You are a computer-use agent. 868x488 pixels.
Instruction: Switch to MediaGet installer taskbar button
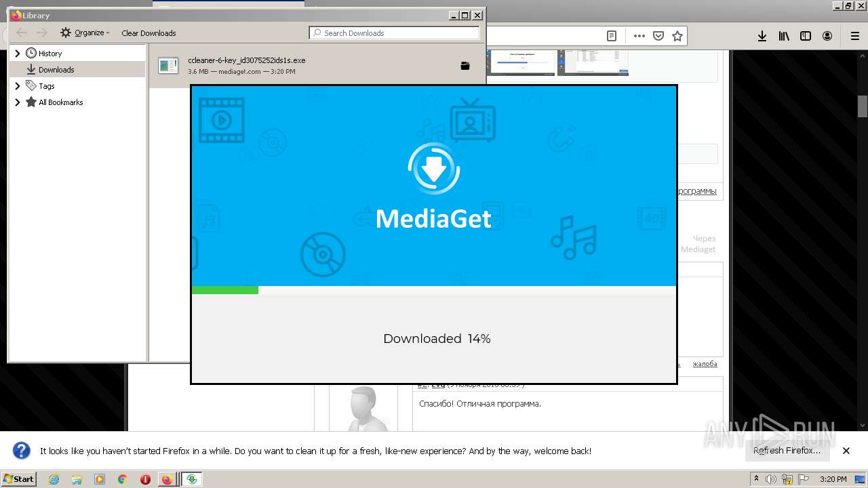point(192,479)
